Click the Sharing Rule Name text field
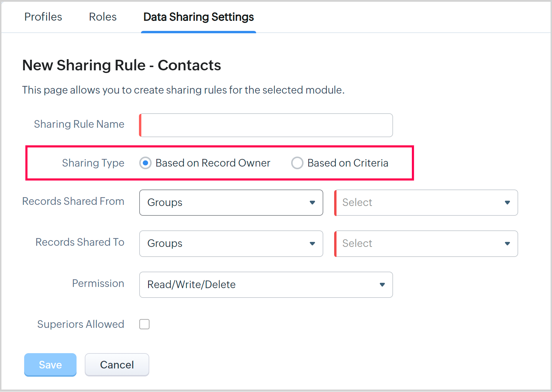The image size is (552, 392). (x=266, y=125)
